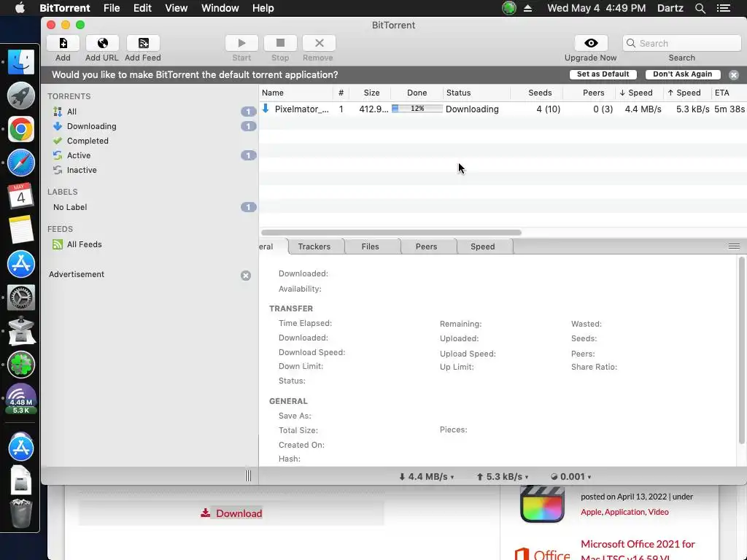Start the torrent with the Start button

click(241, 43)
